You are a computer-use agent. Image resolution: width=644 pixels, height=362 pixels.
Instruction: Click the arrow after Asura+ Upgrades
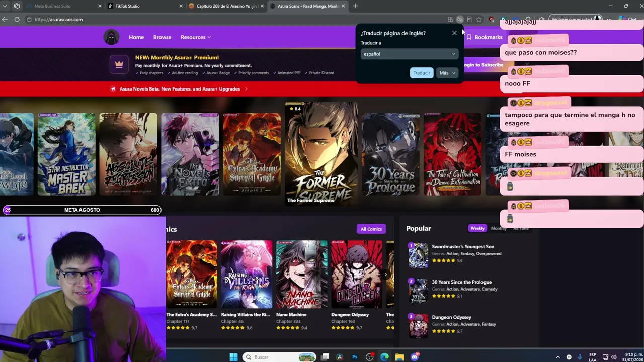[x=246, y=89]
